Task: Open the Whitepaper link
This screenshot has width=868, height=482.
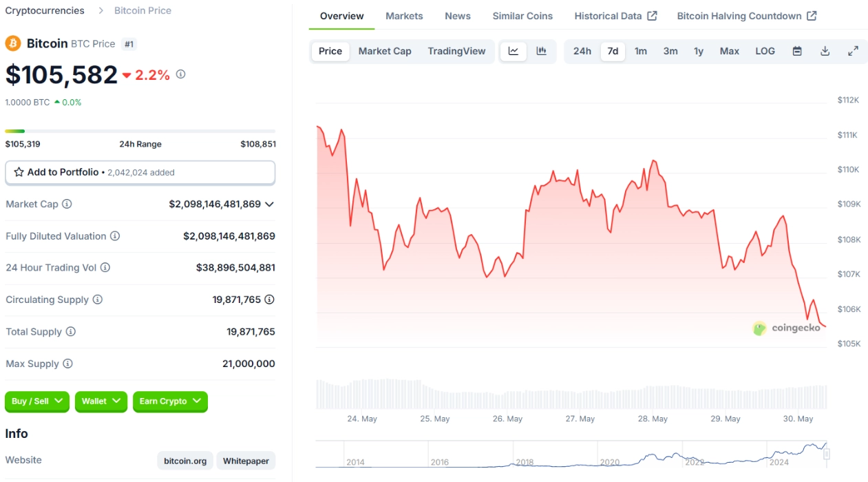Action: point(246,461)
